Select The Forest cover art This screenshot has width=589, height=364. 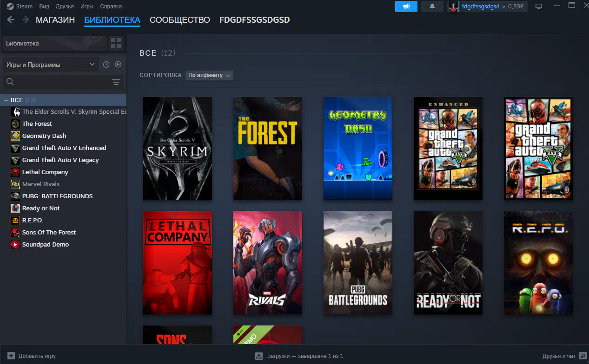pyautogui.click(x=268, y=149)
